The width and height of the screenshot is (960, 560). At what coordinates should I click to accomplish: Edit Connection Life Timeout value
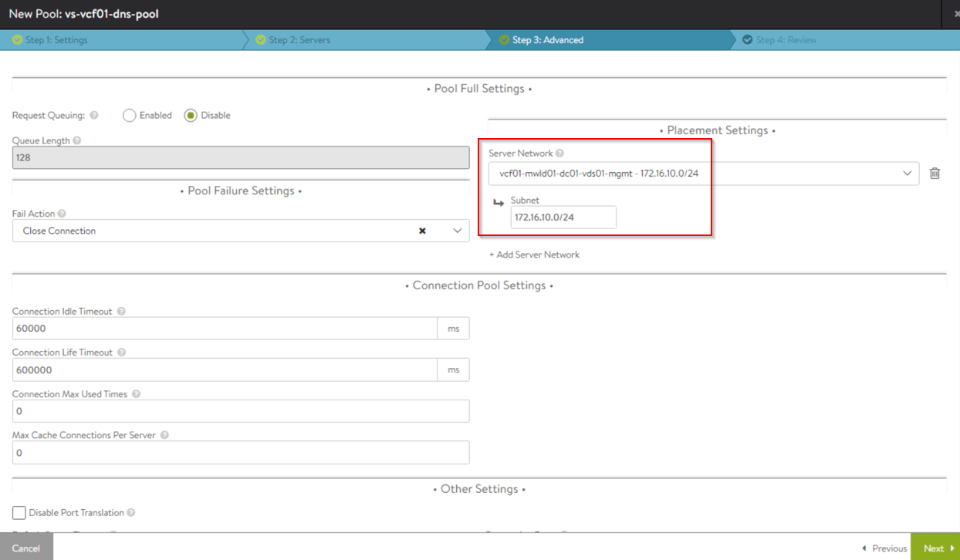(x=225, y=369)
